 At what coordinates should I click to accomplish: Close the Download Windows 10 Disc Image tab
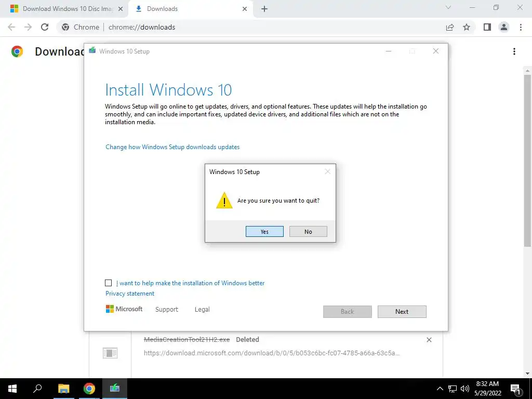point(121,9)
